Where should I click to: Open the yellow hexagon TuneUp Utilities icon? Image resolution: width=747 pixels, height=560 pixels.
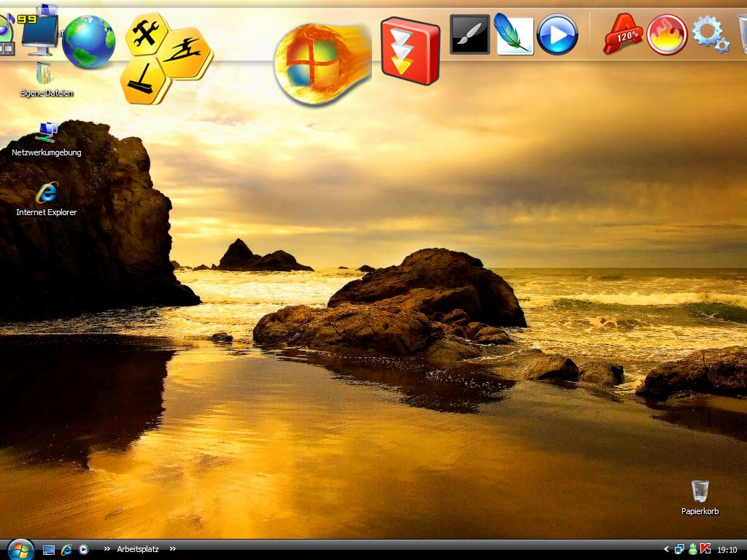(x=166, y=58)
